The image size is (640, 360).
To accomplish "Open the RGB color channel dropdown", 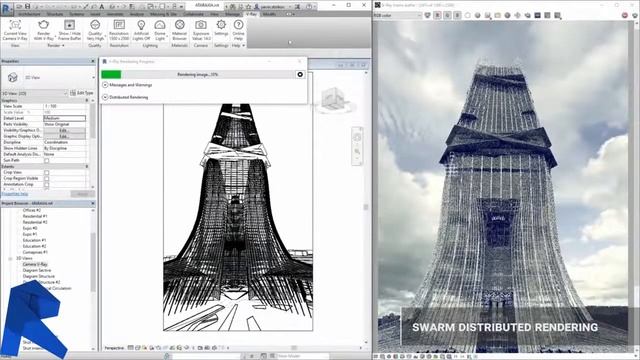I will pos(398,15).
